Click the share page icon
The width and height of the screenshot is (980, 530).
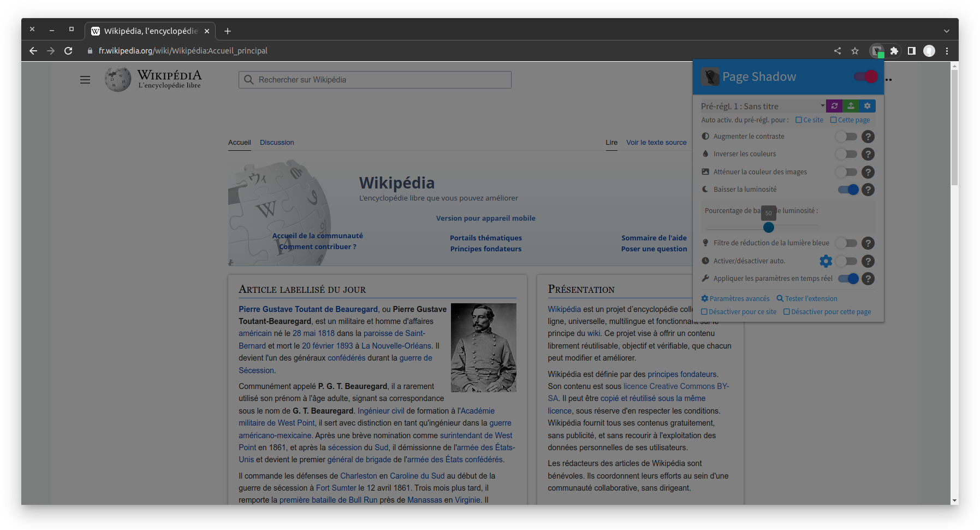tap(838, 51)
